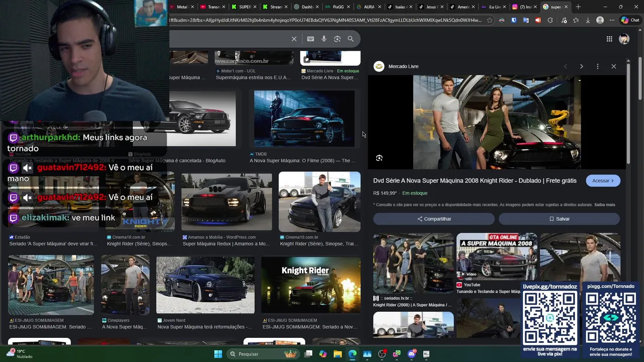
Task: Open the browser Extensions puzzle icon
Action: [x=550, y=20]
